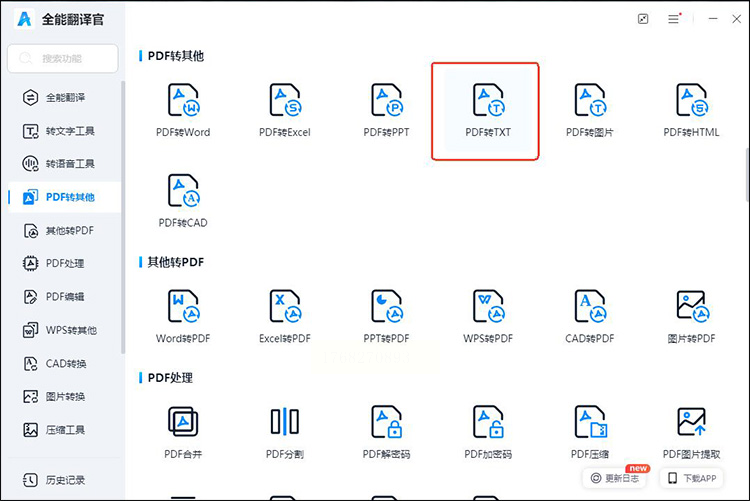
Task: Click the 下载APP button
Action: (x=692, y=478)
